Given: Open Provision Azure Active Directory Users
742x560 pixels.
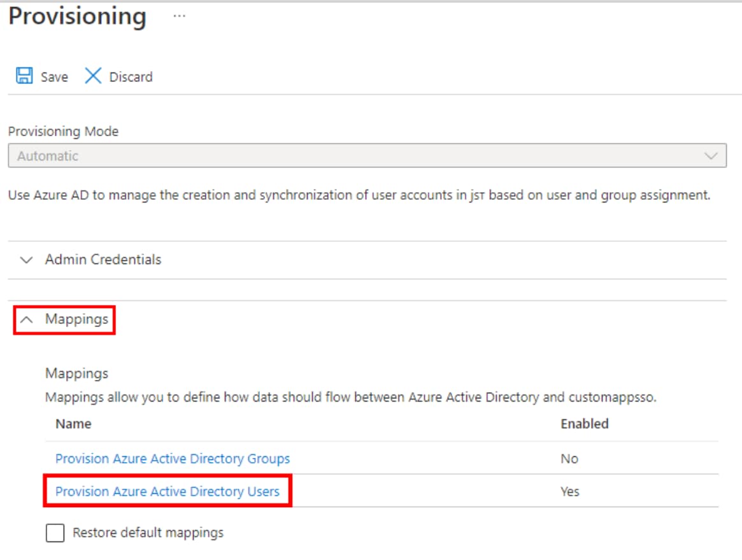Looking at the screenshot, I should pyautogui.click(x=168, y=491).
